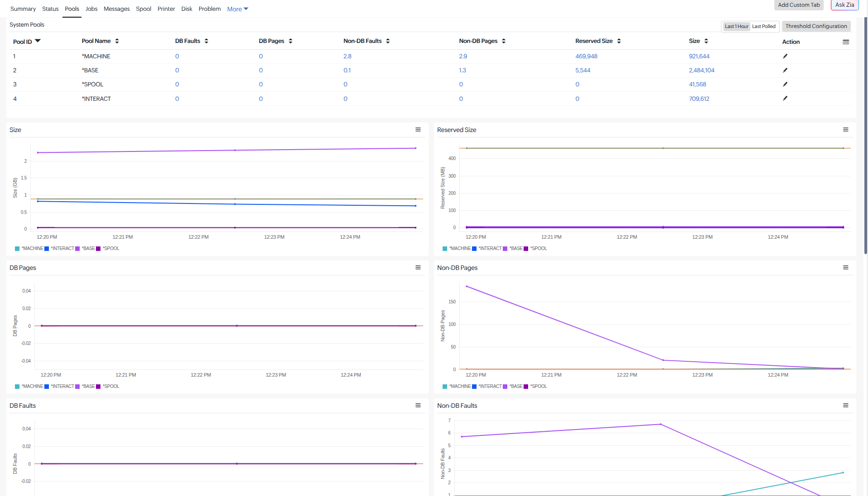Switch to the Printer tab

point(166,9)
